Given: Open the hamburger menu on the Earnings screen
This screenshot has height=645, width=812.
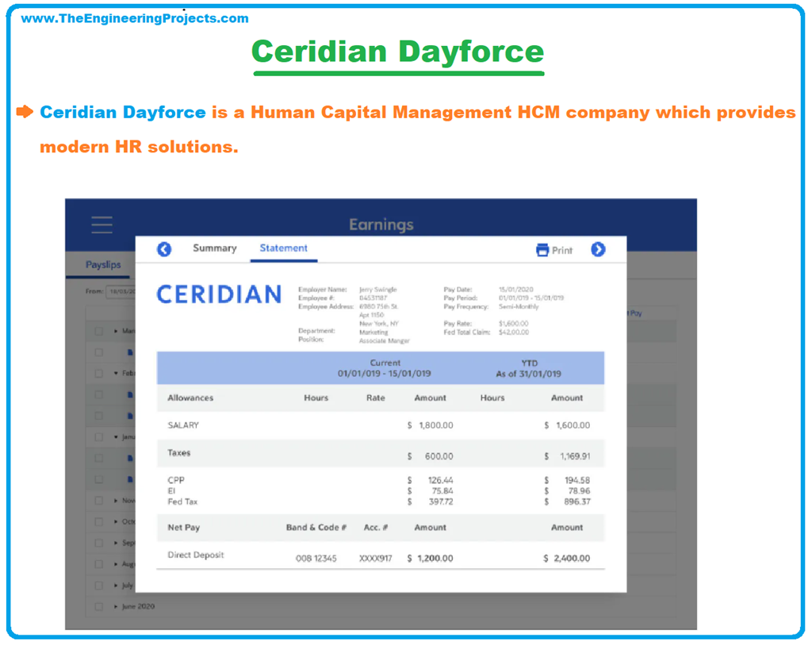Looking at the screenshot, I should pyautogui.click(x=101, y=224).
